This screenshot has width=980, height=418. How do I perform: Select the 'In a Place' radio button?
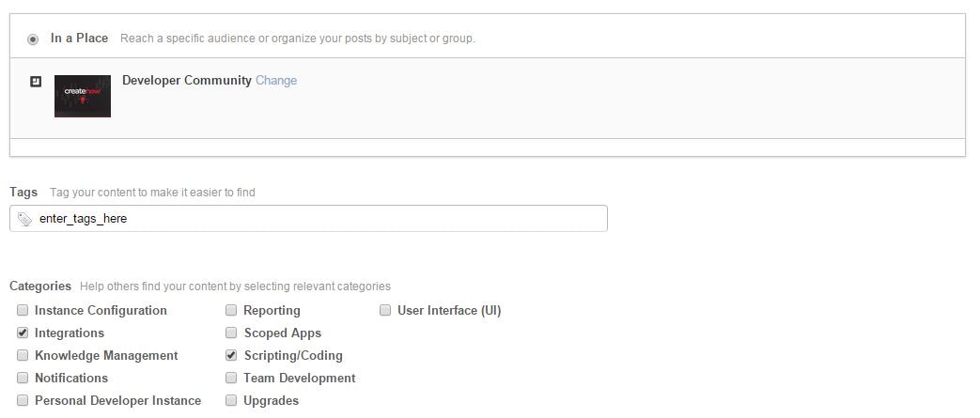(x=34, y=39)
